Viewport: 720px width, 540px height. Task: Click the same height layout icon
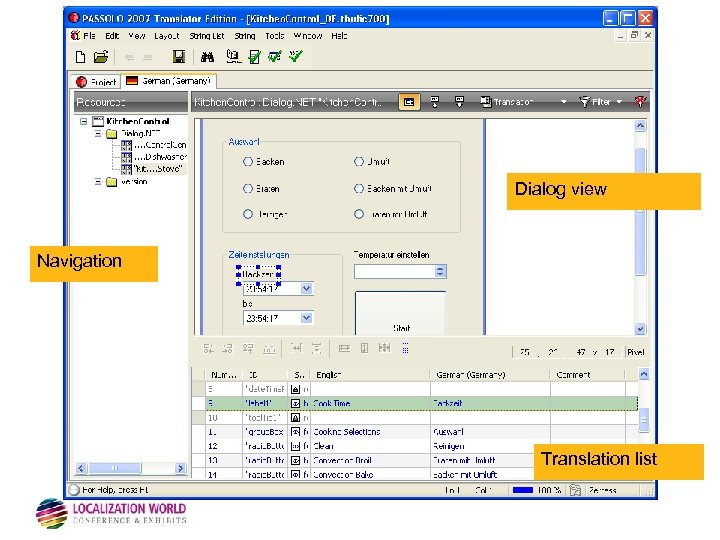(x=364, y=349)
